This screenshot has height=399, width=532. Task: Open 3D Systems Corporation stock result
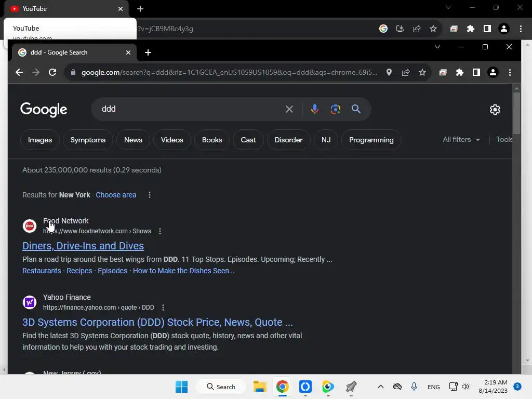tap(157, 322)
